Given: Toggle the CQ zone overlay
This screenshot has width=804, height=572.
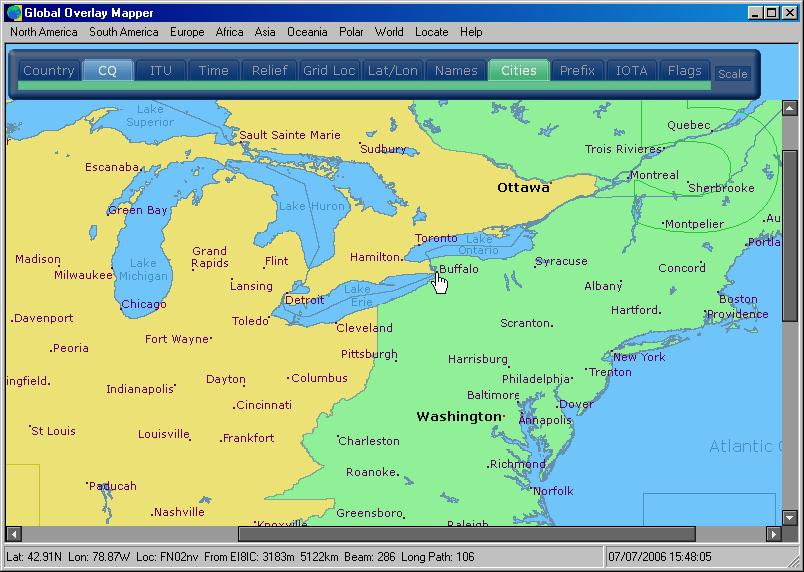Looking at the screenshot, I should coord(108,71).
